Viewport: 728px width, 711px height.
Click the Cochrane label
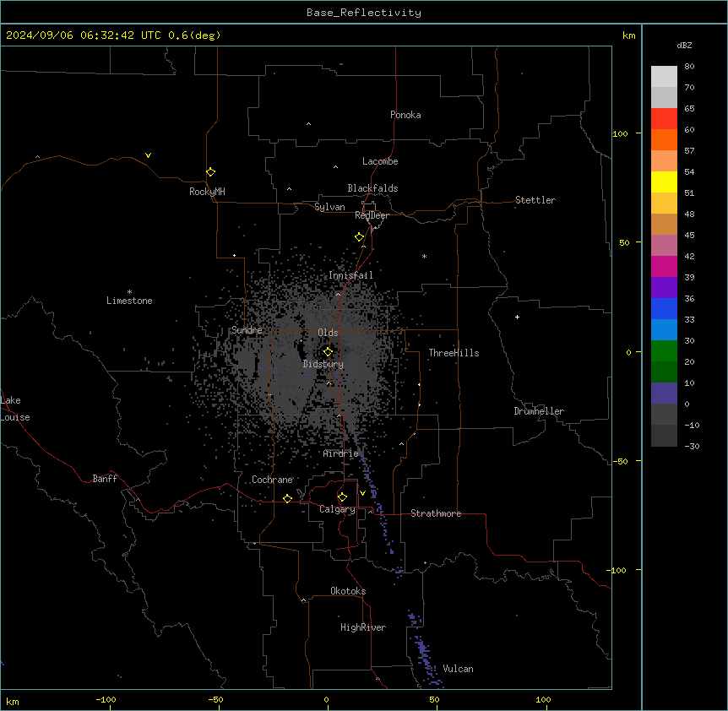(272, 480)
